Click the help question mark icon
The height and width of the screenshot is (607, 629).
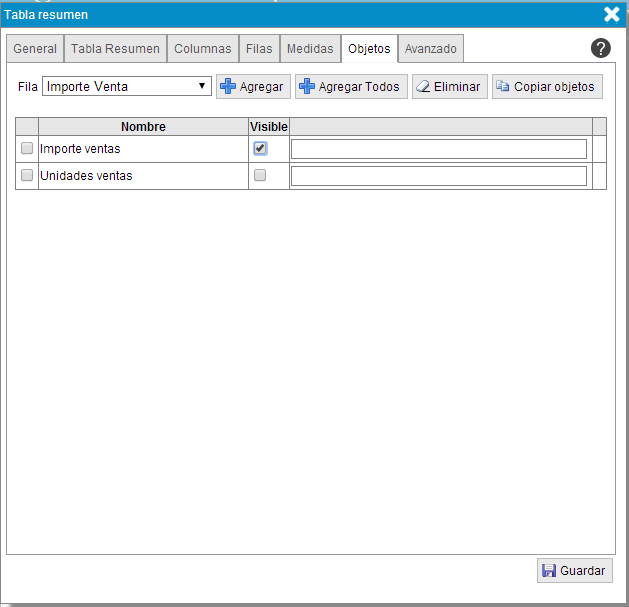point(600,48)
